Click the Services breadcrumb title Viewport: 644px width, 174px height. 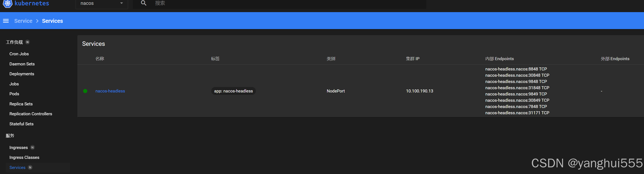(53, 21)
